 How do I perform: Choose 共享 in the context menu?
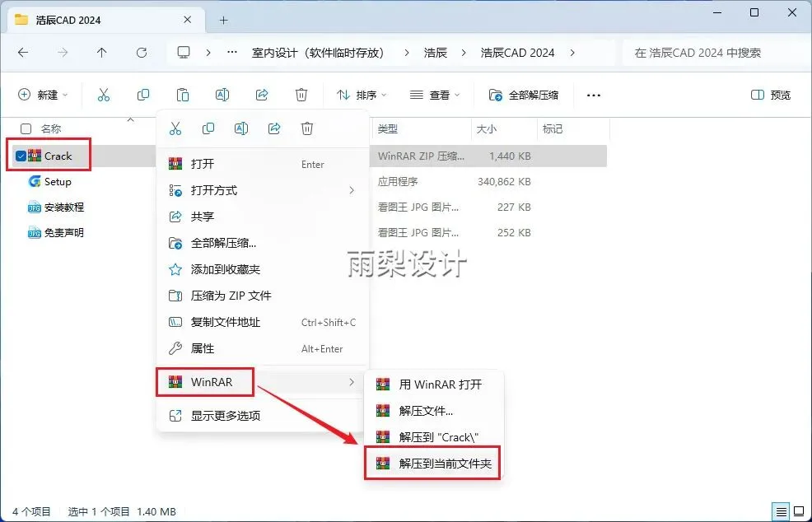263,217
